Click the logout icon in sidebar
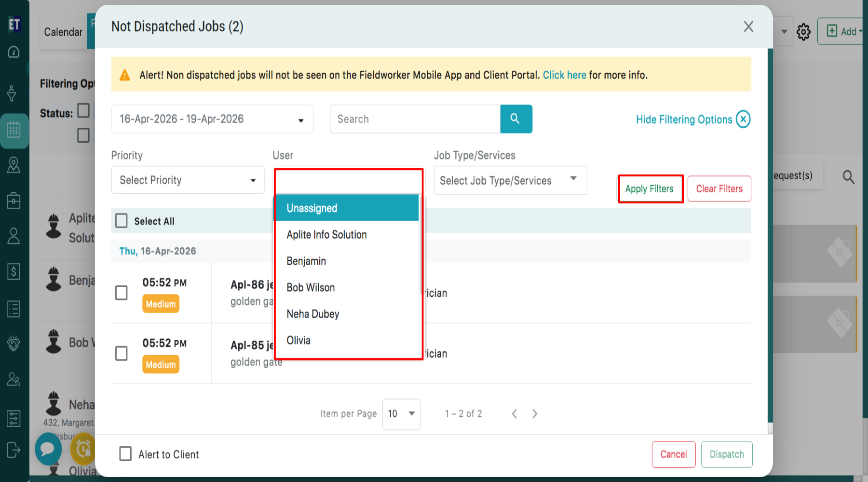 pos(14,450)
